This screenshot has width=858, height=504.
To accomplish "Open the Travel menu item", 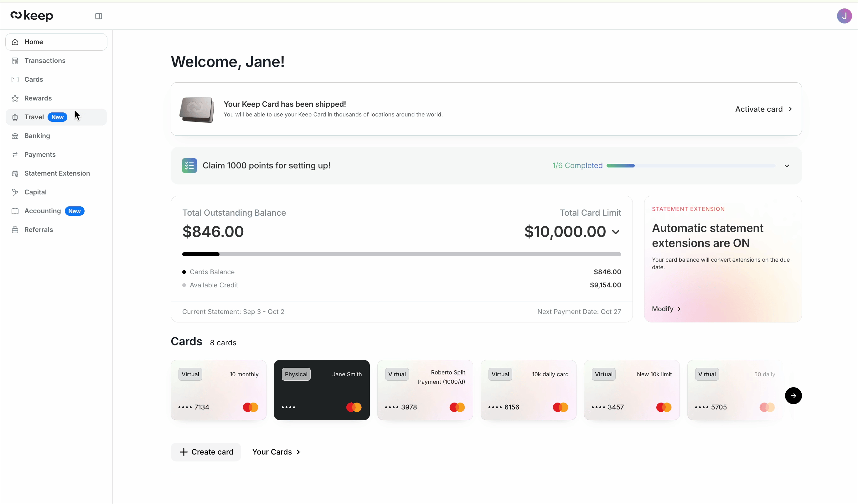I will click(x=34, y=117).
